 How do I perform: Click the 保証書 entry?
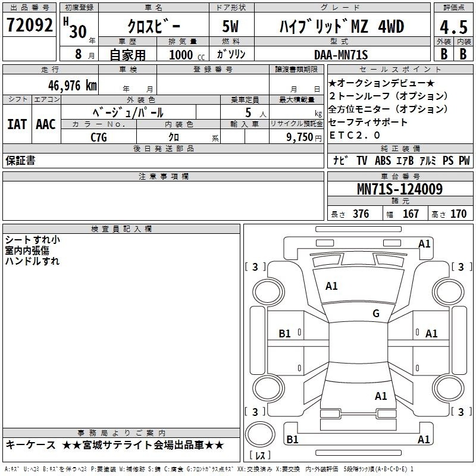coord(20,161)
